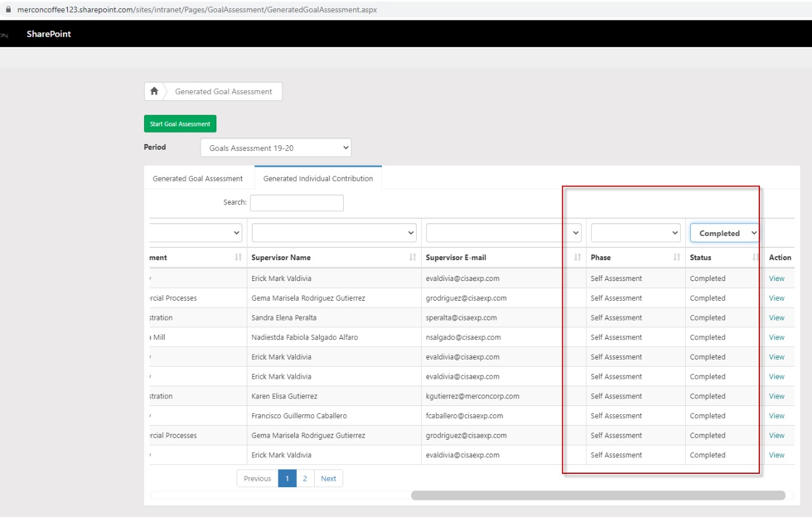The width and height of the screenshot is (812, 517).
Task: Click the Next pagination button
Action: coord(329,479)
